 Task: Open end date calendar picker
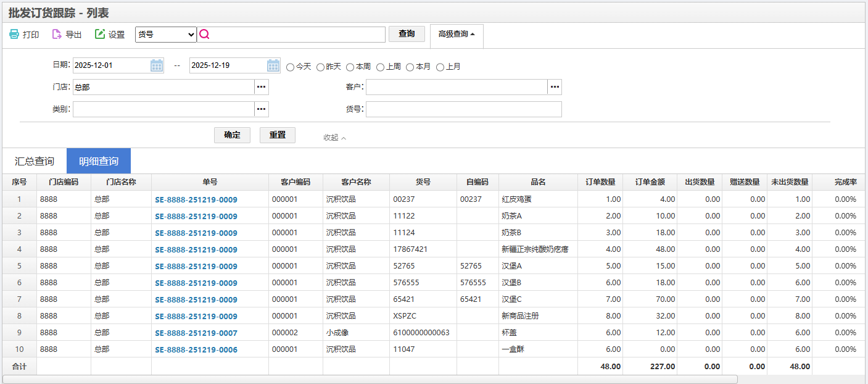click(273, 65)
